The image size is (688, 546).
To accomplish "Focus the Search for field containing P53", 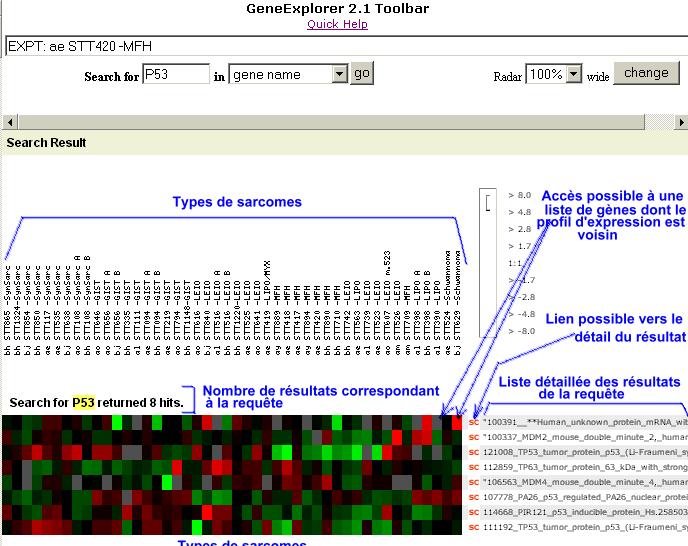I will click(x=176, y=74).
